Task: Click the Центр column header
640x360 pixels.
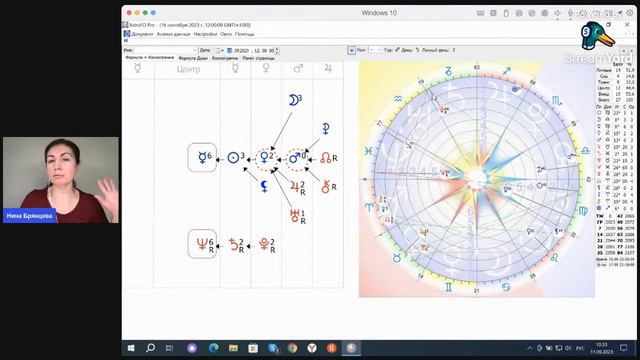Action: pyautogui.click(x=188, y=69)
